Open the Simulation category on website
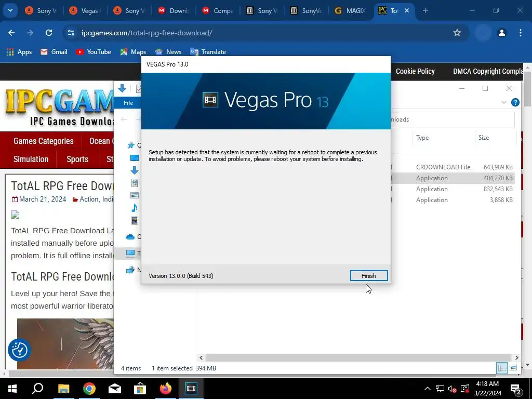 (x=31, y=159)
